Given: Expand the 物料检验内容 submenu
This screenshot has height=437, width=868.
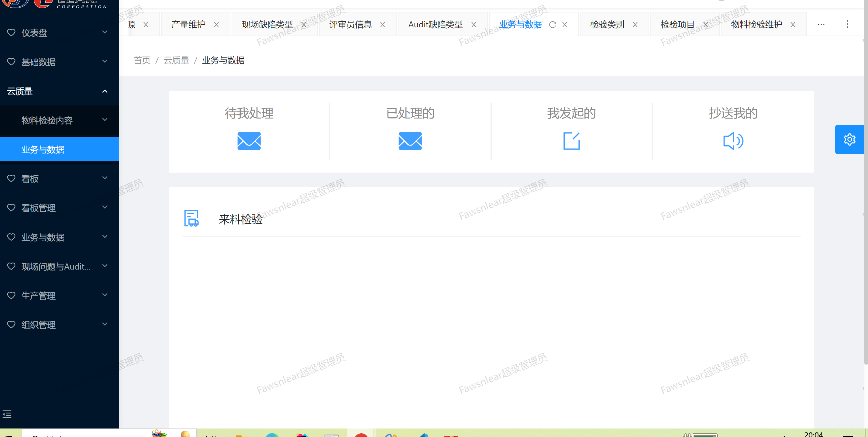Looking at the screenshot, I should [x=105, y=120].
